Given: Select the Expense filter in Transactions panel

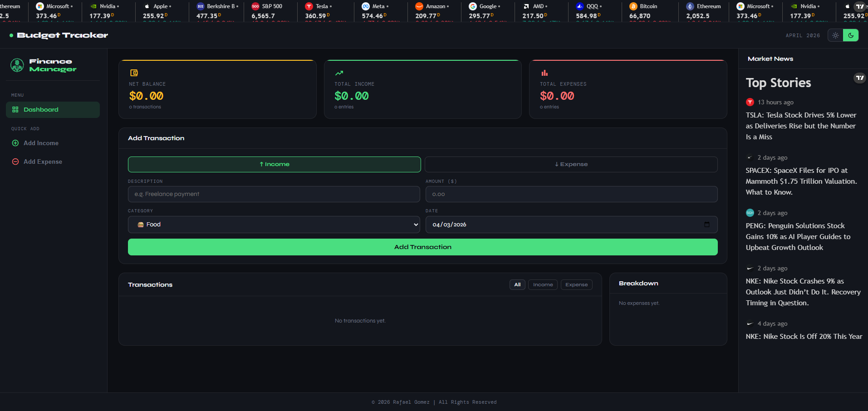Looking at the screenshot, I should [576, 284].
